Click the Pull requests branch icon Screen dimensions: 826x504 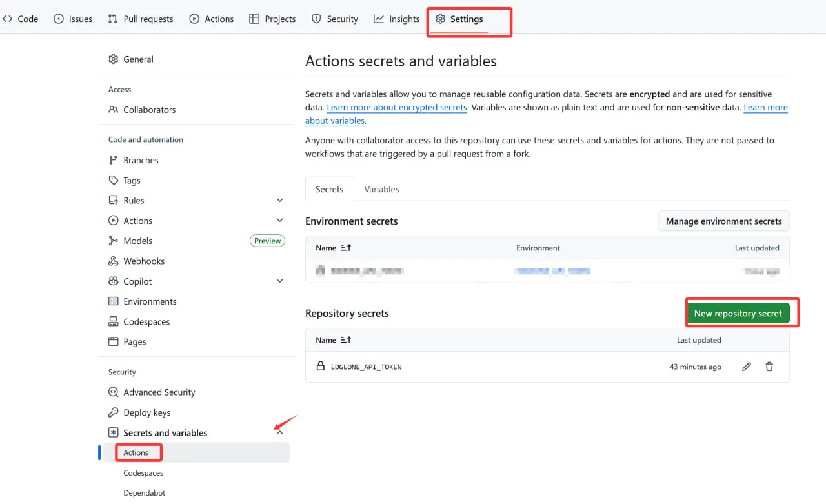pyautogui.click(x=113, y=19)
